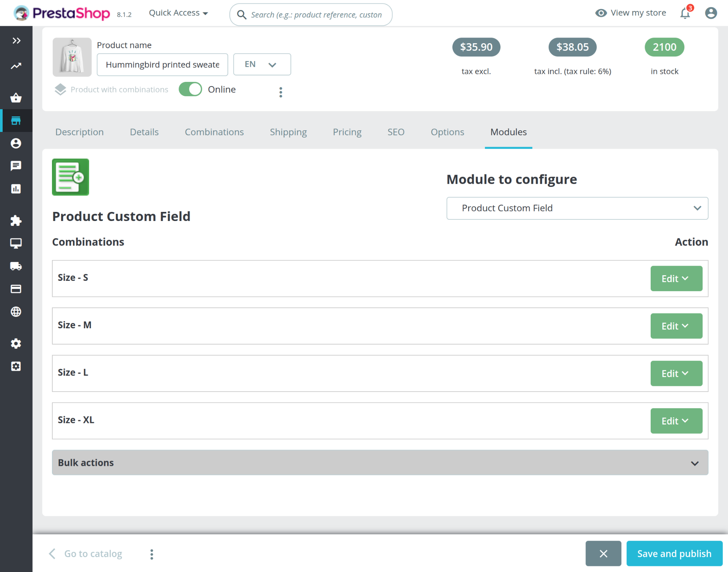Open Modules puzzle-piece icon in sidebar
The width and height of the screenshot is (728, 572).
coord(16,221)
